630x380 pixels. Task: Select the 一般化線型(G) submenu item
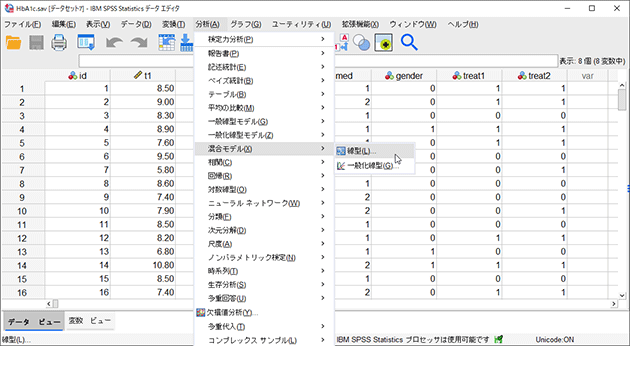pos(374,165)
